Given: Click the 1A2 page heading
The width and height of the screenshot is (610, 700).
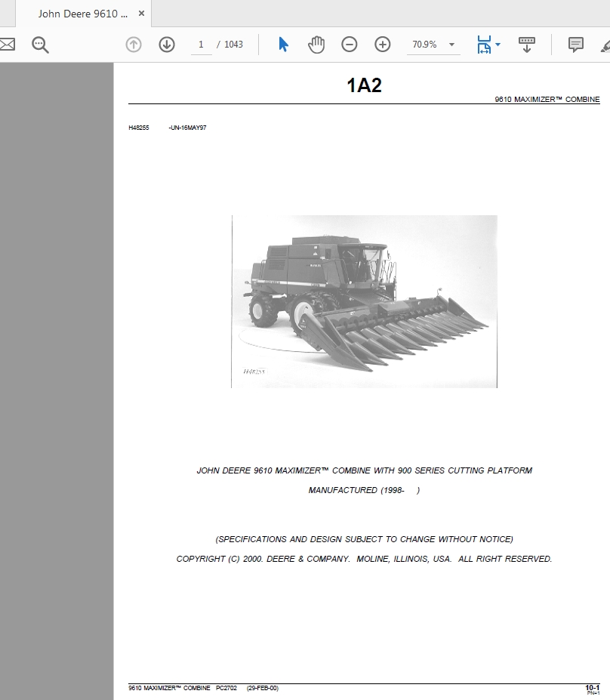Looking at the screenshot, I should pos(364,85).
